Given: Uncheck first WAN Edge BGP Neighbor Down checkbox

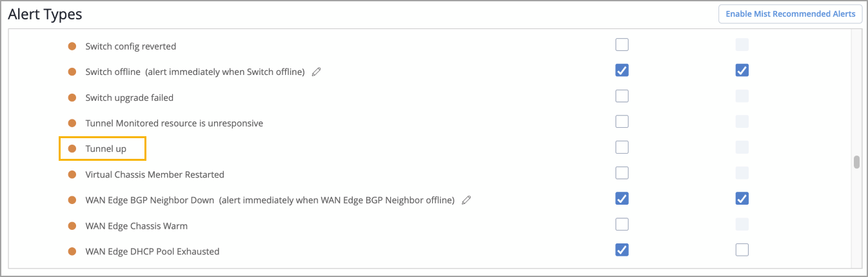Looking at the screenshot, I should [x=622, y=199].
